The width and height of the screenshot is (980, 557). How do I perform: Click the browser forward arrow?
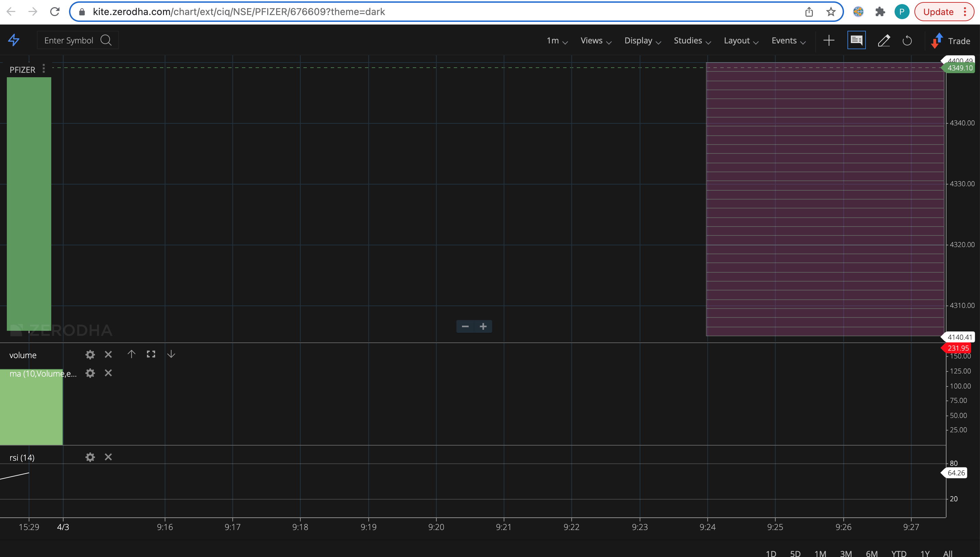[33, 12]
